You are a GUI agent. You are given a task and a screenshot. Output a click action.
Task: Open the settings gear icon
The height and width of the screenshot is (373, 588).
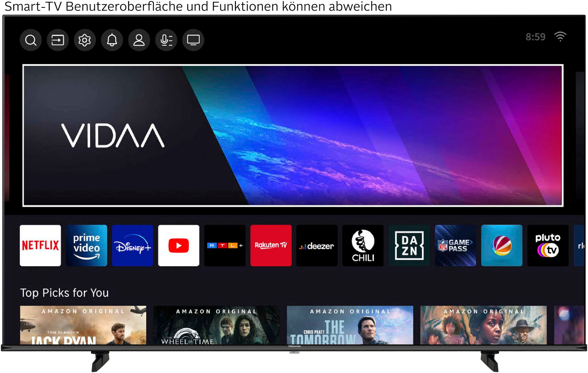85,40
